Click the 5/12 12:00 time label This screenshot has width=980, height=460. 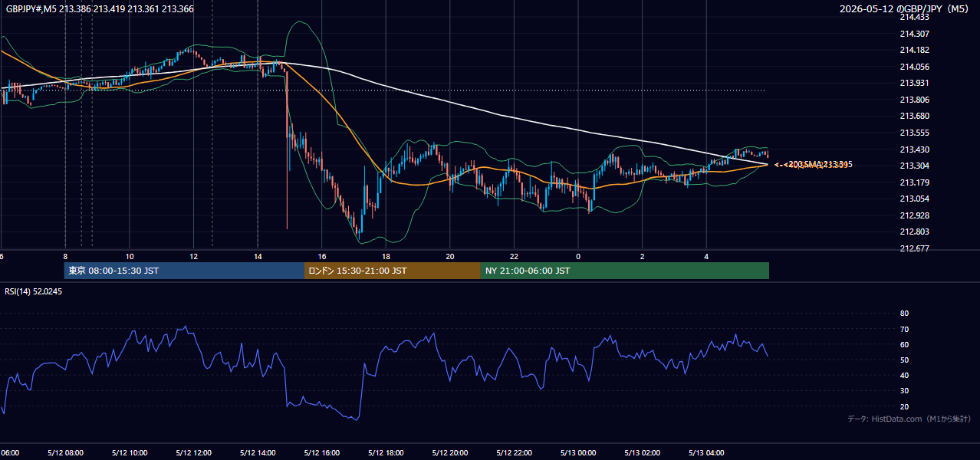click(193, 452)
